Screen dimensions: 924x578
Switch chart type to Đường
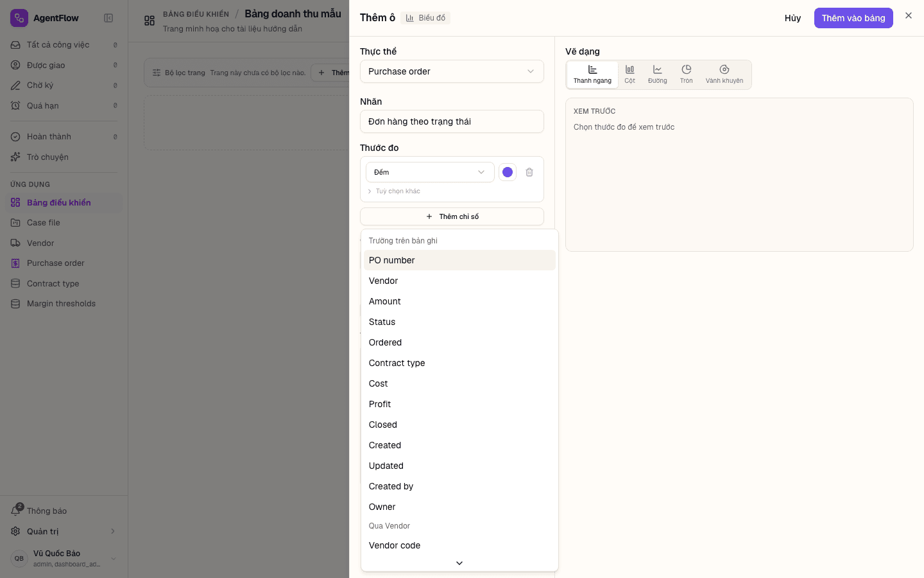658,74
